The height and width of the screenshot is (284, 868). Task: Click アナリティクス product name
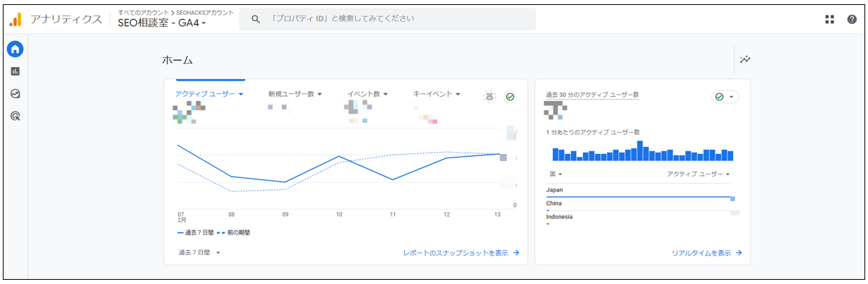[66, 19]
